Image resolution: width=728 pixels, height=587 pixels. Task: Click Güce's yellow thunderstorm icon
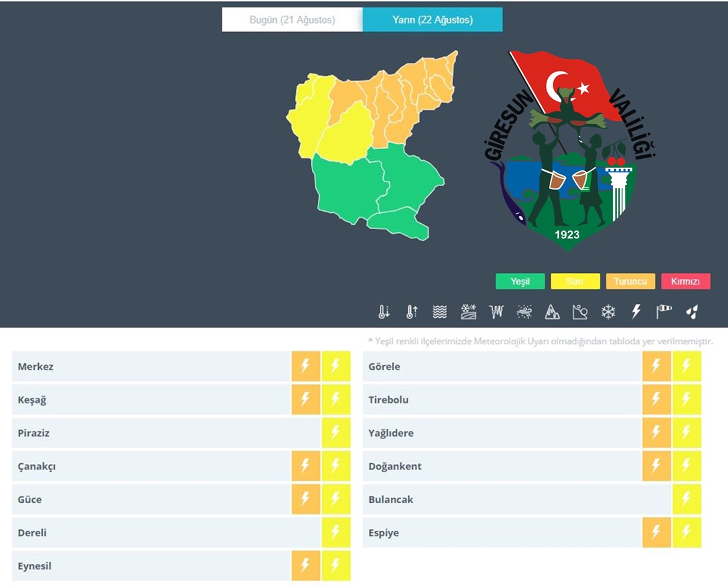pyautogui.click(x=336, y=500)
